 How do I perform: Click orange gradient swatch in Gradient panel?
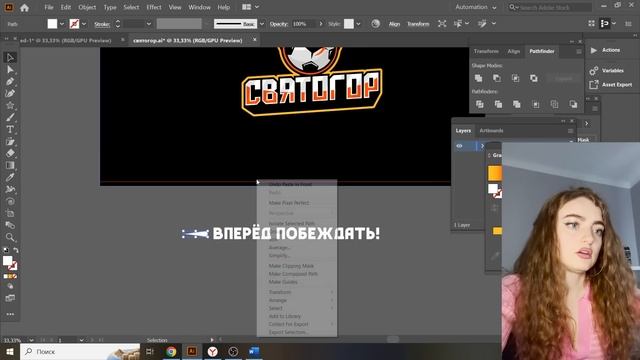coord(495,173)
